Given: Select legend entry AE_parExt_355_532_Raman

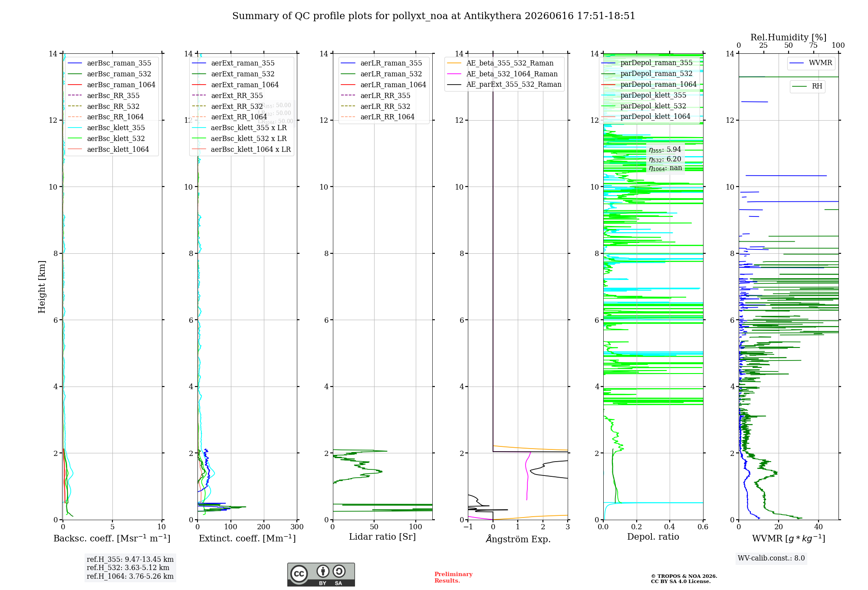Looking at the screenshot, I should pos(504,85).
